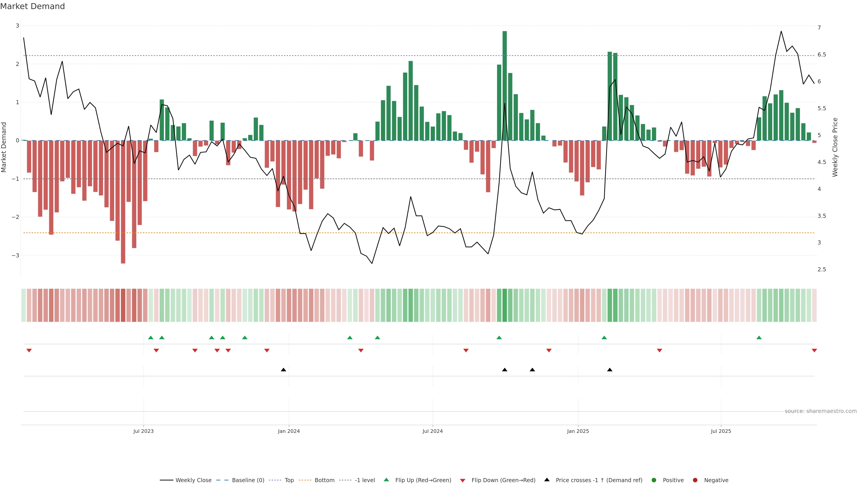Viewport: 868px width, 488px height.
Task: Click Flip Down red triangle legend icon
Action: click(463, 480)
